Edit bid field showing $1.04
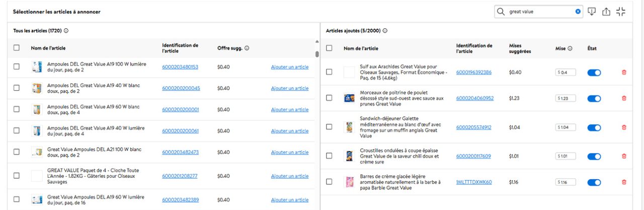This screenshot has width=644, height=210. (566, 127)
